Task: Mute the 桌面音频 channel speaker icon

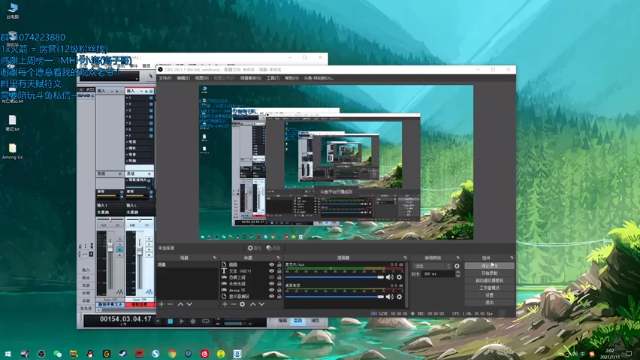Action: 390,297
